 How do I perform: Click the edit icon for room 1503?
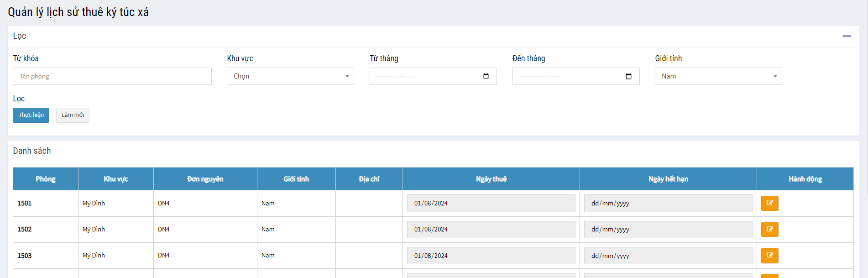769,256
